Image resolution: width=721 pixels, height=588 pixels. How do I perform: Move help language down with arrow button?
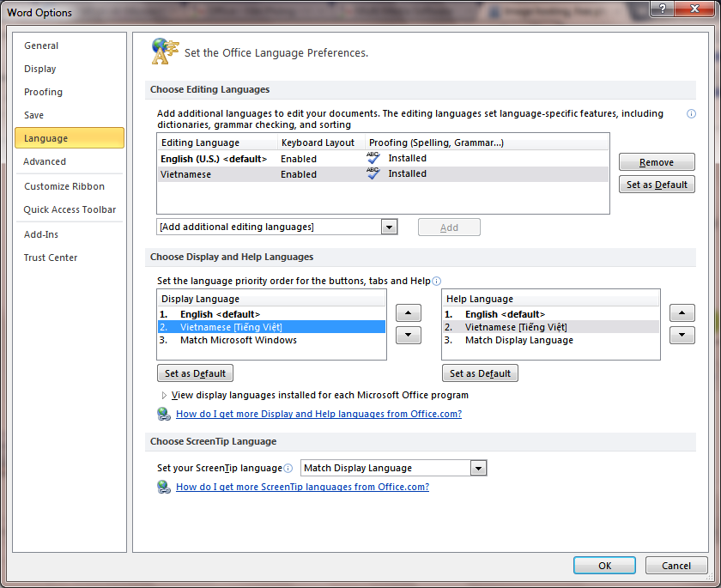point(682,335)
